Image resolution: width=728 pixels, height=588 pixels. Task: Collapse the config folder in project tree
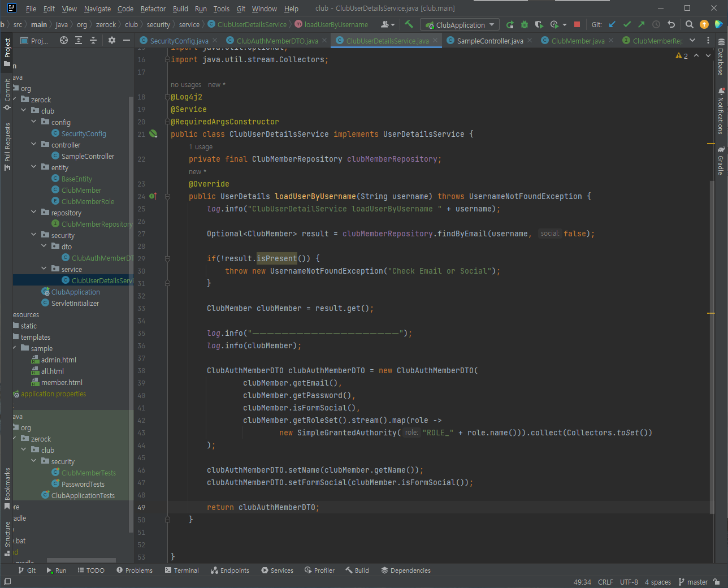(34, 122)
